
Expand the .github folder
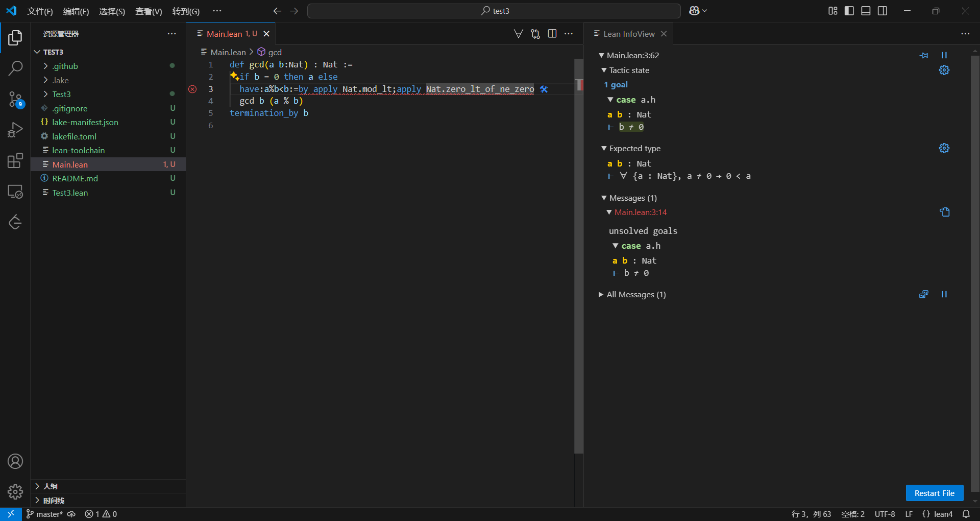65,66
